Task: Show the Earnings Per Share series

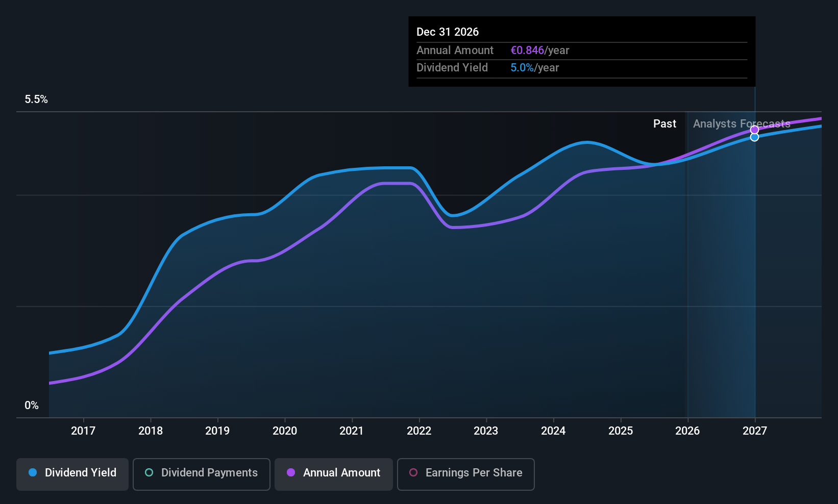Action: (x=465, y=474)
